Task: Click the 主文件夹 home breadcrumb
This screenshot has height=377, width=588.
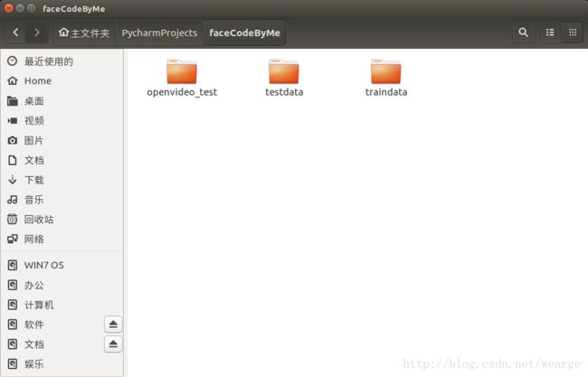Action: pos(84,33)
